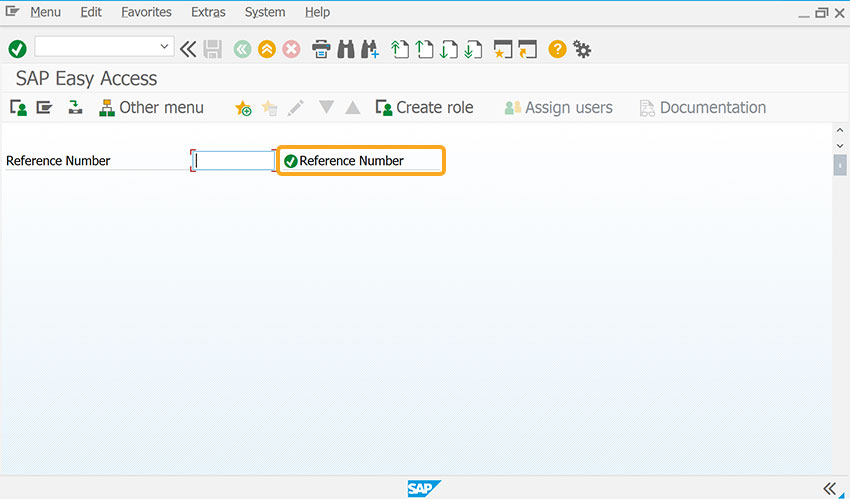Open the Customize Local Layout gear
Image resolution: width=850 pixels, height=500 pixels.
582,49
